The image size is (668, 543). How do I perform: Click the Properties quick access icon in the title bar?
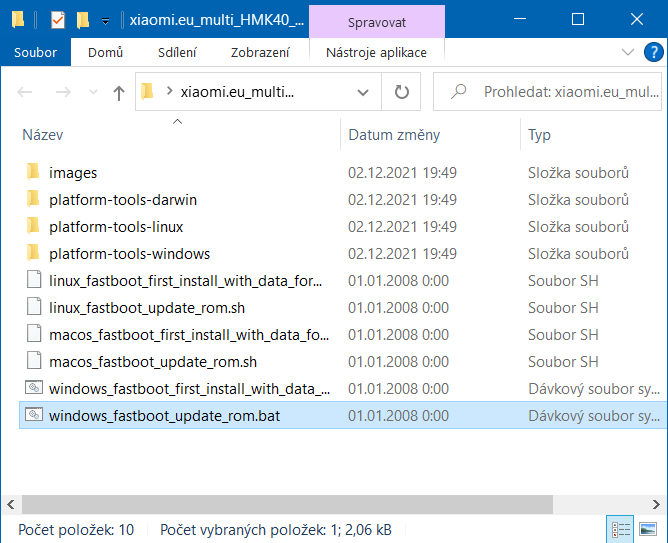[58, 20]
